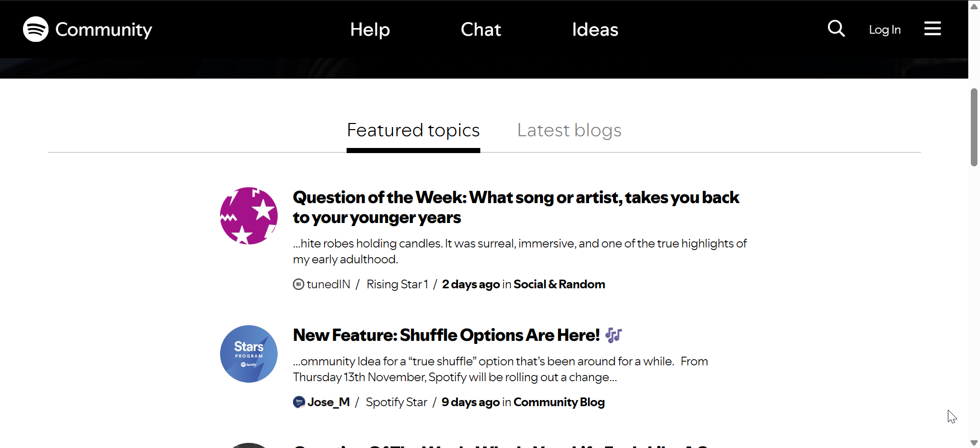Go to the Chat section
This screenshot has width=980, height=448.
pyautogui.click(x=480, y=30)
